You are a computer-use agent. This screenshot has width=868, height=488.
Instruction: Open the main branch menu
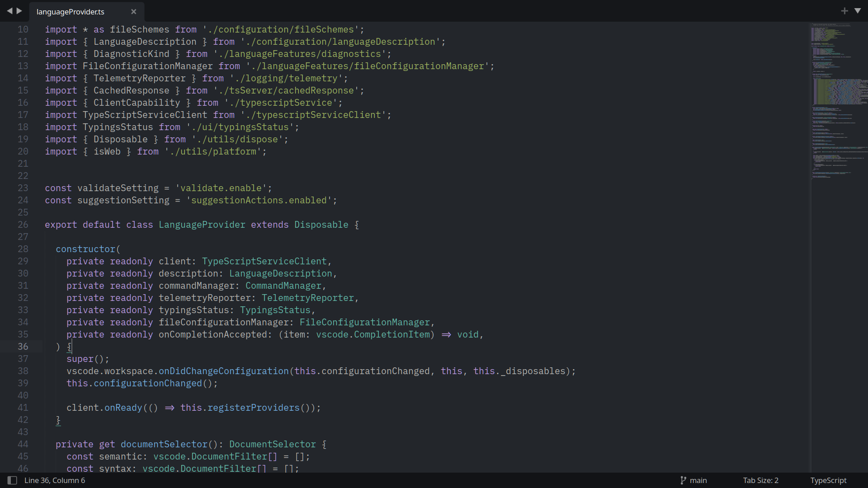tap(698, 480)
